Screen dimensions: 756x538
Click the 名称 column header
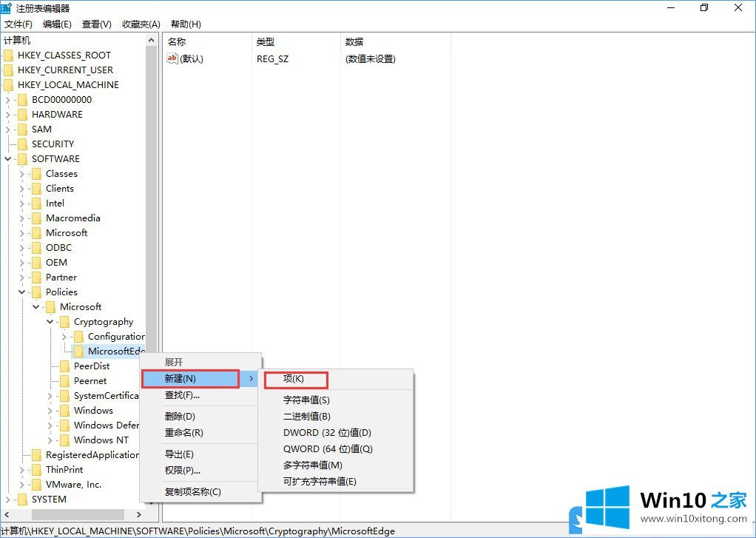pos(207,42)
